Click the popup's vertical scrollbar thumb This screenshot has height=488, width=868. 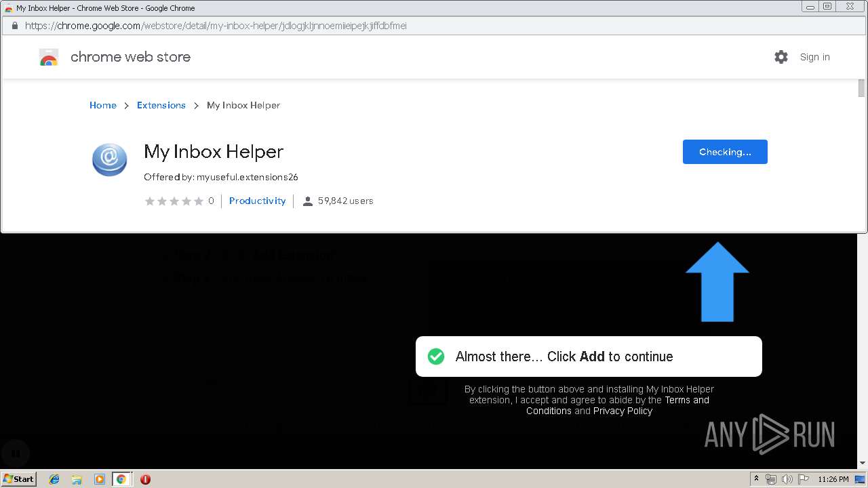pyautogui.click(x=862, y=88)
